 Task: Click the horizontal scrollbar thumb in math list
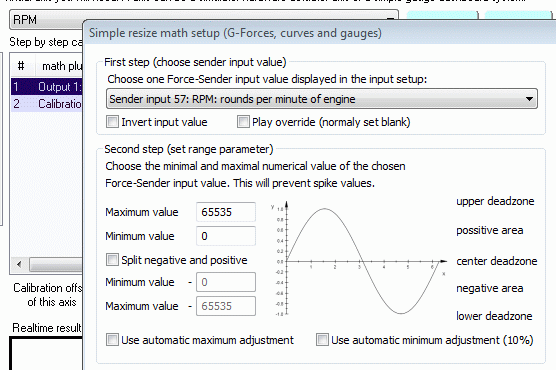(56, 264)
